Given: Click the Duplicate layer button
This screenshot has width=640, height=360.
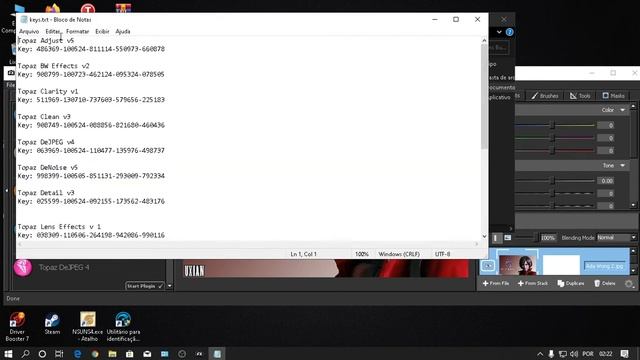Looking at the screenshot, I should [x=571, y=283].
